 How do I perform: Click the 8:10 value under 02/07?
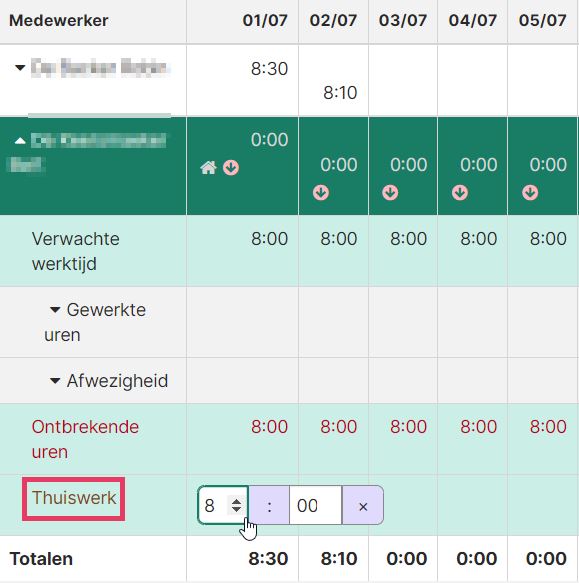point(340,93)
